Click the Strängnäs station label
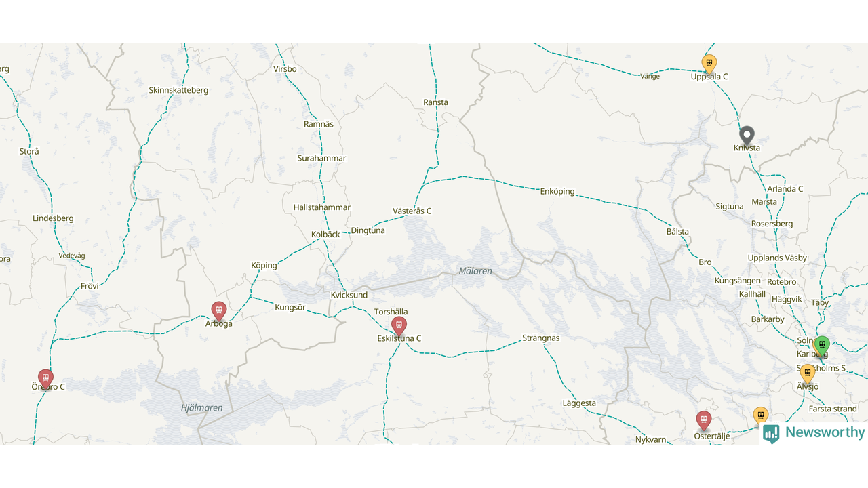Image resolution: width=868 pixels, height=488 pixels. tap(541, 338)
